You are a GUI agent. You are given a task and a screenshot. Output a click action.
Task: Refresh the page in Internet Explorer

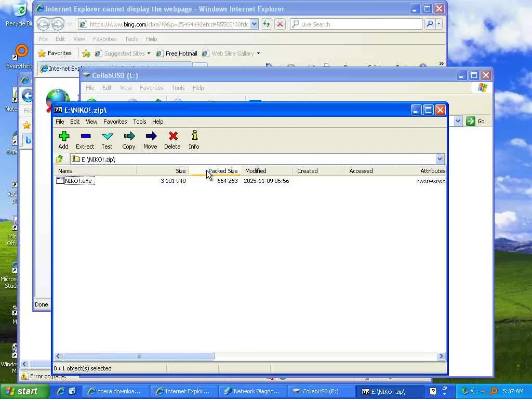pos(267,24)
